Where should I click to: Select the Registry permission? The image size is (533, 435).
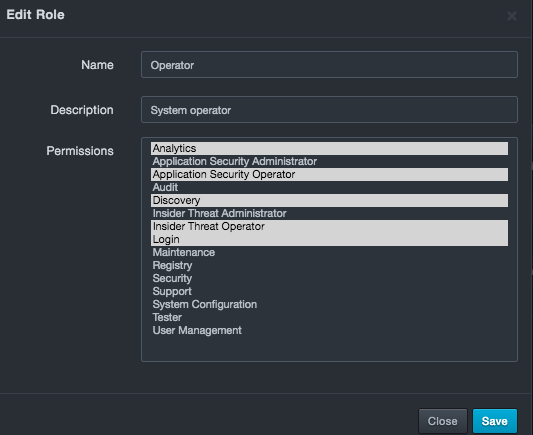tap(329, 265)
